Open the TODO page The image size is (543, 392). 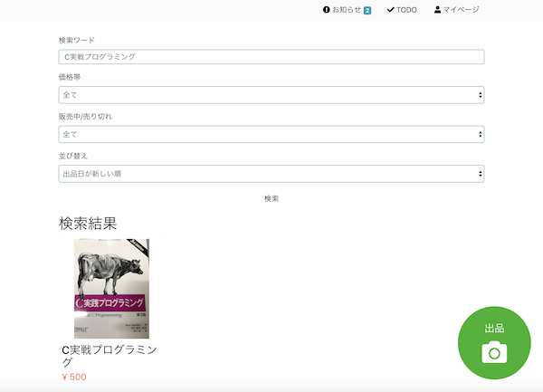[402, 10]
